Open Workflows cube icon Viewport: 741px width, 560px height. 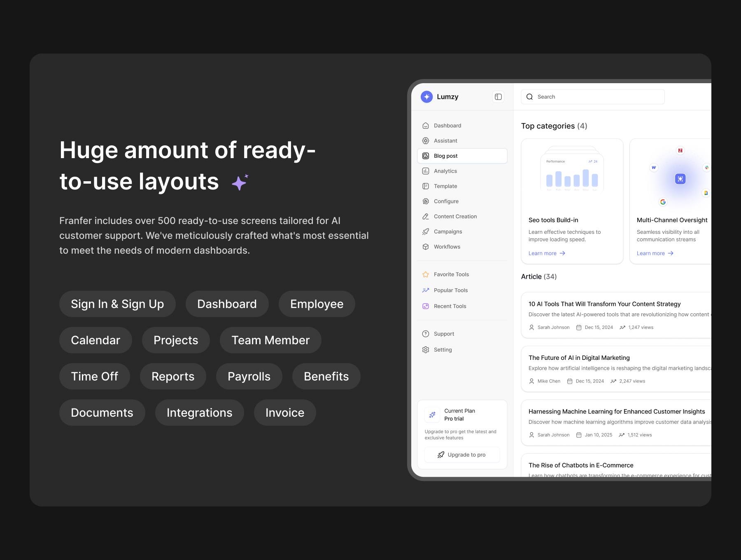(426, 247)
